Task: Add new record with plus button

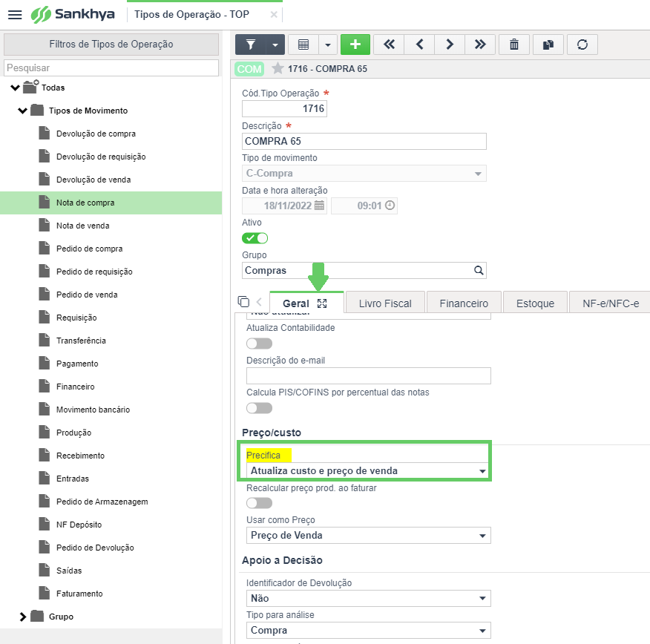Action: pos(355,45)
